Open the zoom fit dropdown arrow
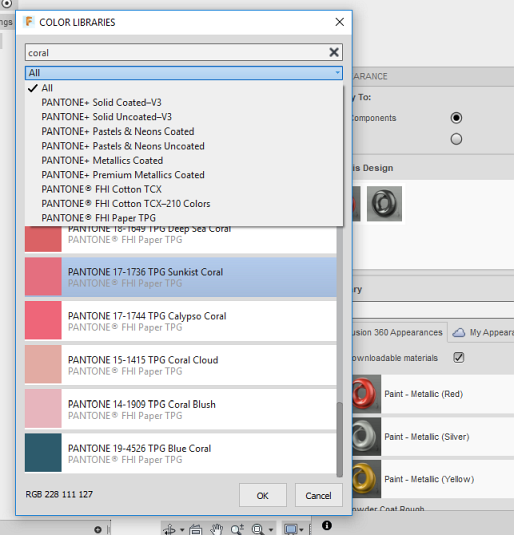Image resolution: width=514 pixels, height=535 pixels. pos(271,530)
